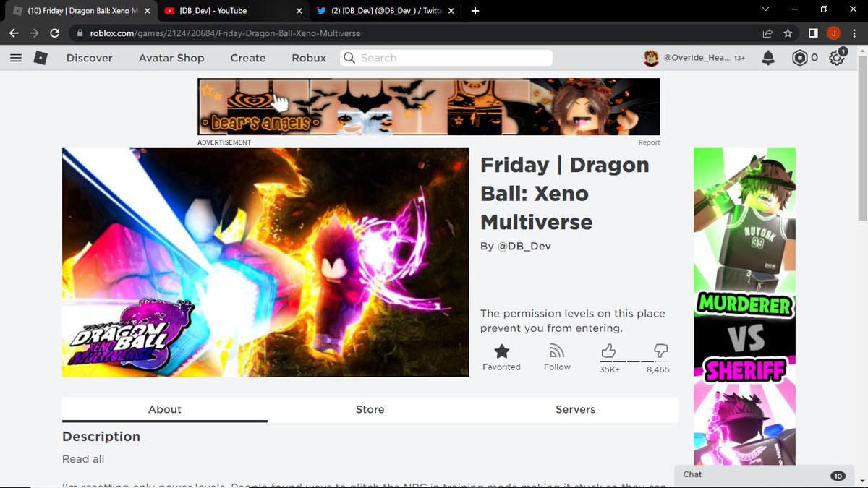The height and width of the screenshot is (488, 868).
Task: Reload the page
Action: click(54, 33)
